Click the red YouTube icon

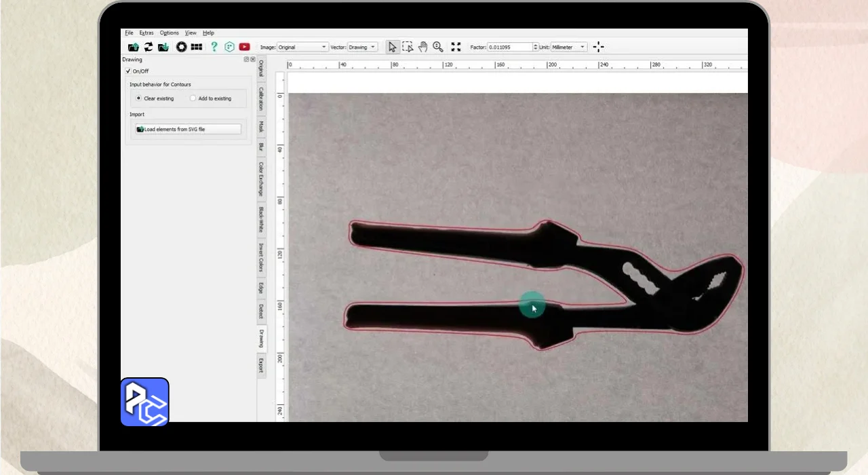click(244, 47)
